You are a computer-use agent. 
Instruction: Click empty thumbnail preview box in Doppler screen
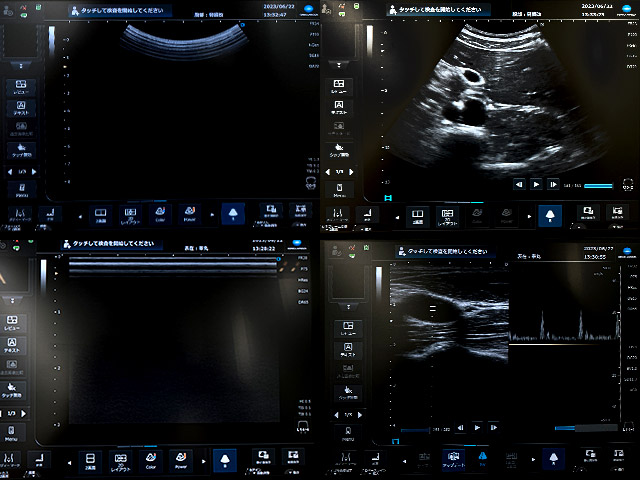349,281
